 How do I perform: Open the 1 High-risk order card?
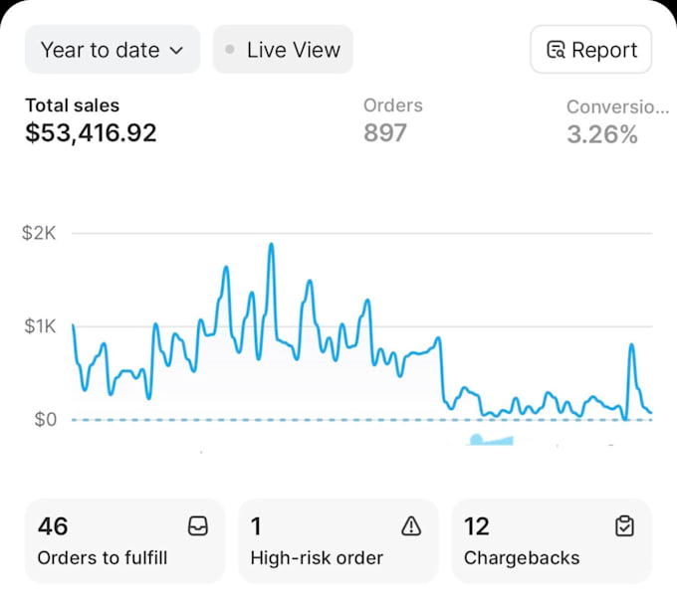point(338,541)
